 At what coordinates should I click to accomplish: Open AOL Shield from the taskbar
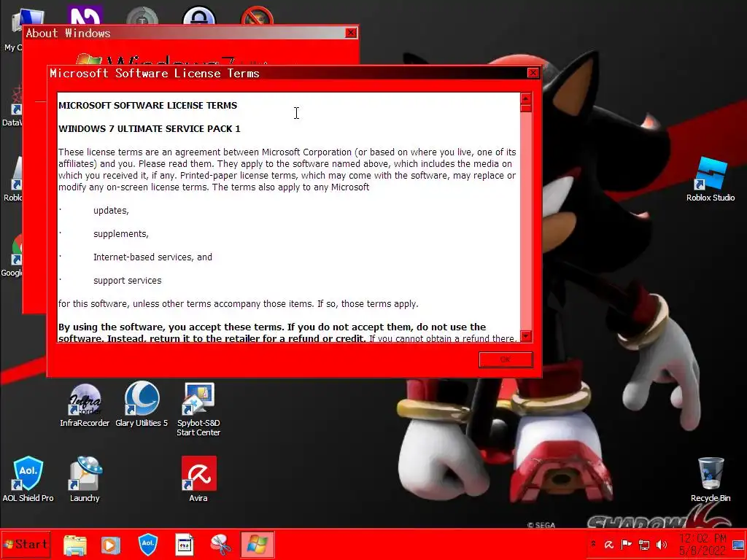pos(147,545)
